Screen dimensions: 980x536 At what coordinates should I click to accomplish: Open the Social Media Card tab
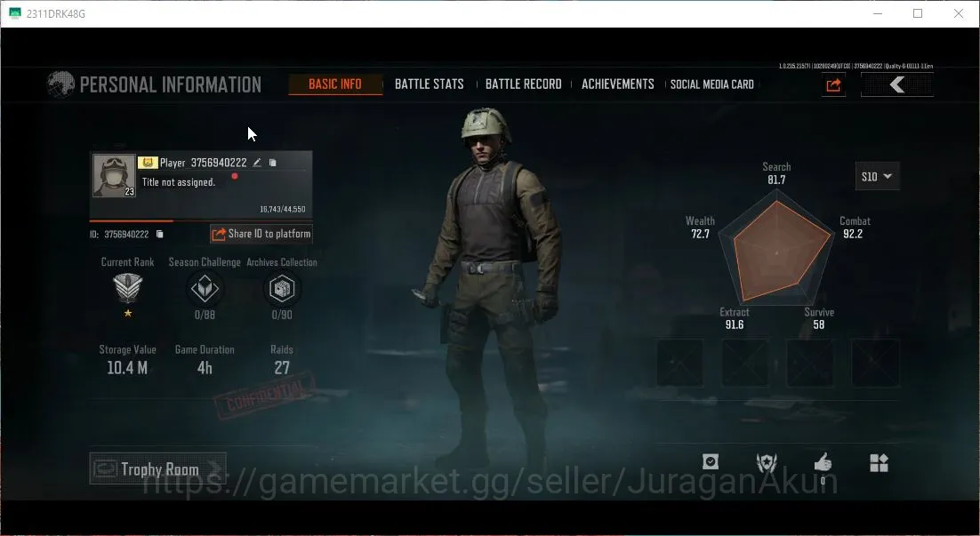(x=711, y=84)
